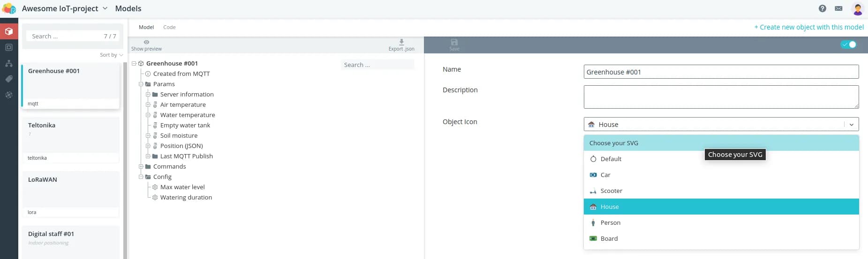The height and width of the screenshot is (259, 868).
Task: Click the Models cube icon in sidebar
Action: click(x=9, y=31)
